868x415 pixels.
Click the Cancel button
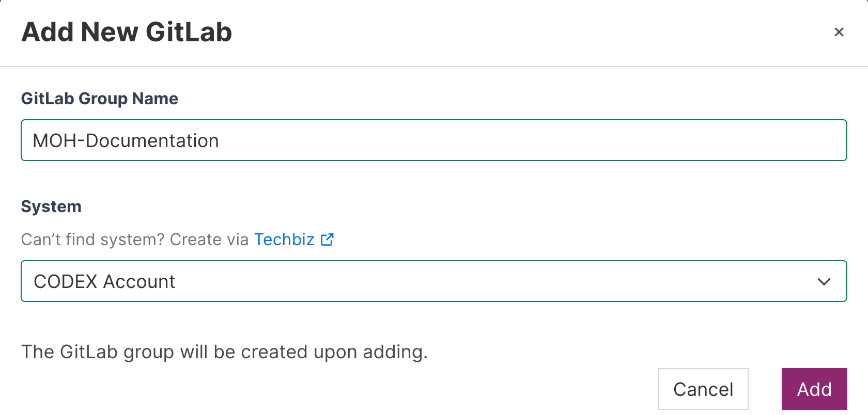tap(703, 389)
